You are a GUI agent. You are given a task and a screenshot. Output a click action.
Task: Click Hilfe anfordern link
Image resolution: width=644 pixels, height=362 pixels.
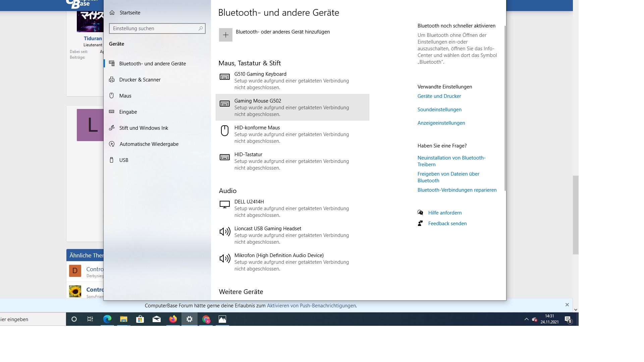pos(445,213)
